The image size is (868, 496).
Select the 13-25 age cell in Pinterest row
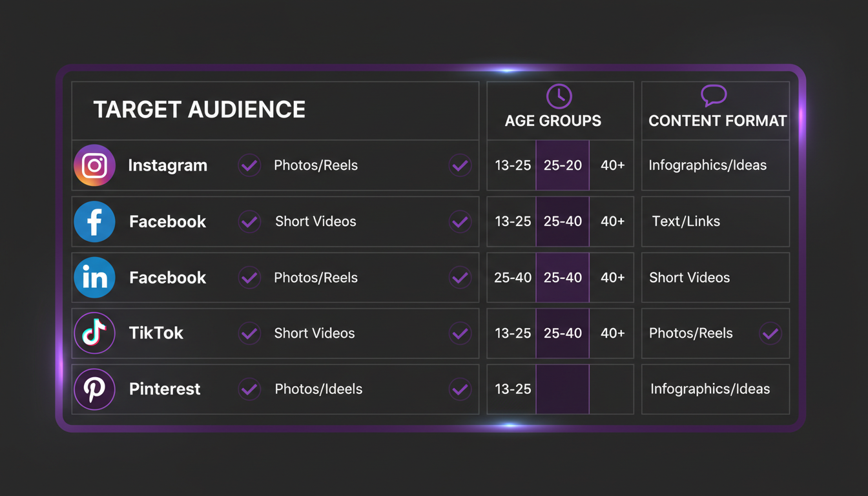pos(512,389)
